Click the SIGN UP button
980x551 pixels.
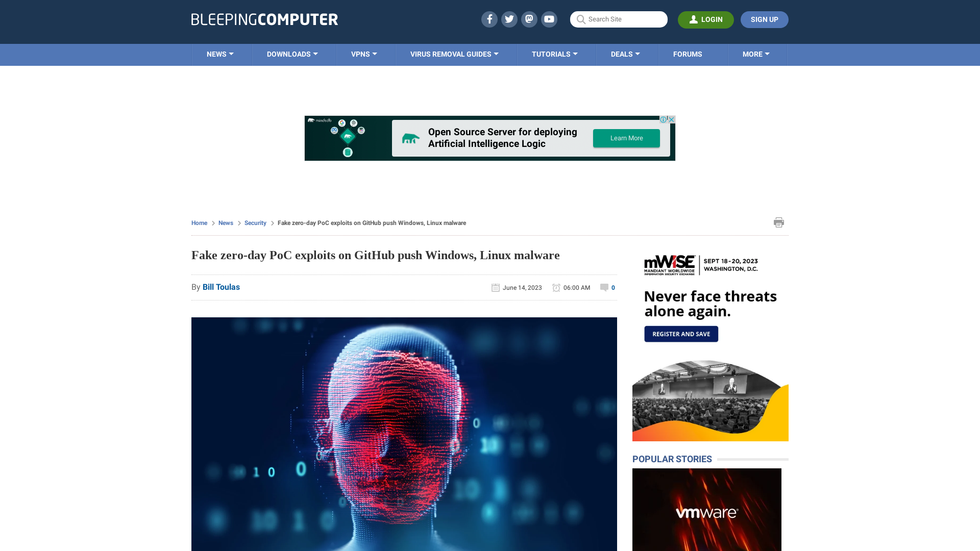(764, 19)
